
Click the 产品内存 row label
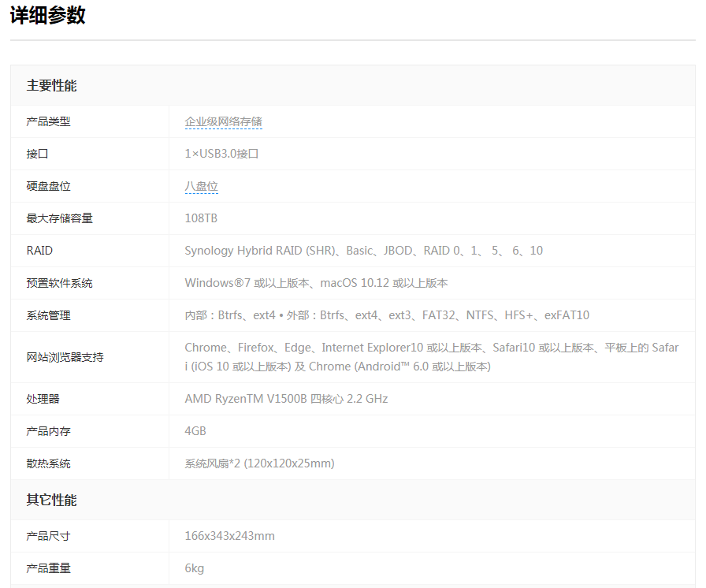(48, 431)
